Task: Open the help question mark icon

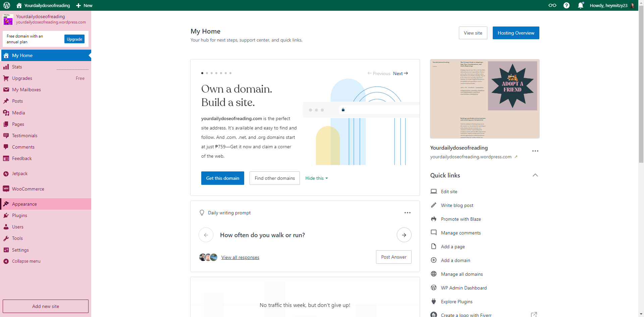Action: coord(567,5)
